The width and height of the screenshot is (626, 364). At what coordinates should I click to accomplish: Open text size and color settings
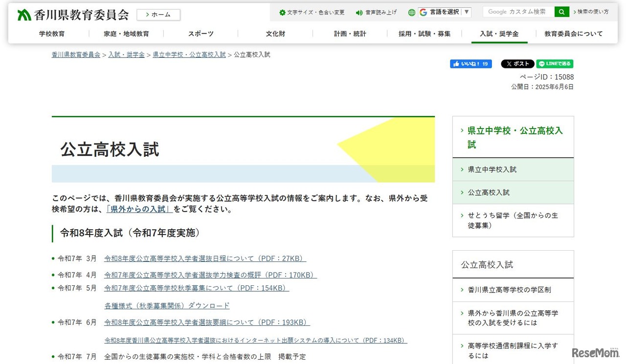click(312, 12)
